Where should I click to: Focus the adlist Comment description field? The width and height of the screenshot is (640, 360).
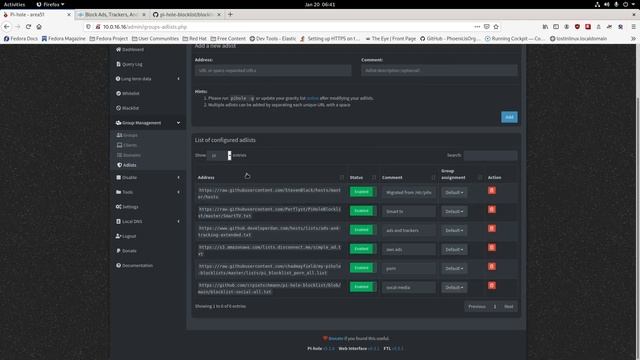[439, 70]
